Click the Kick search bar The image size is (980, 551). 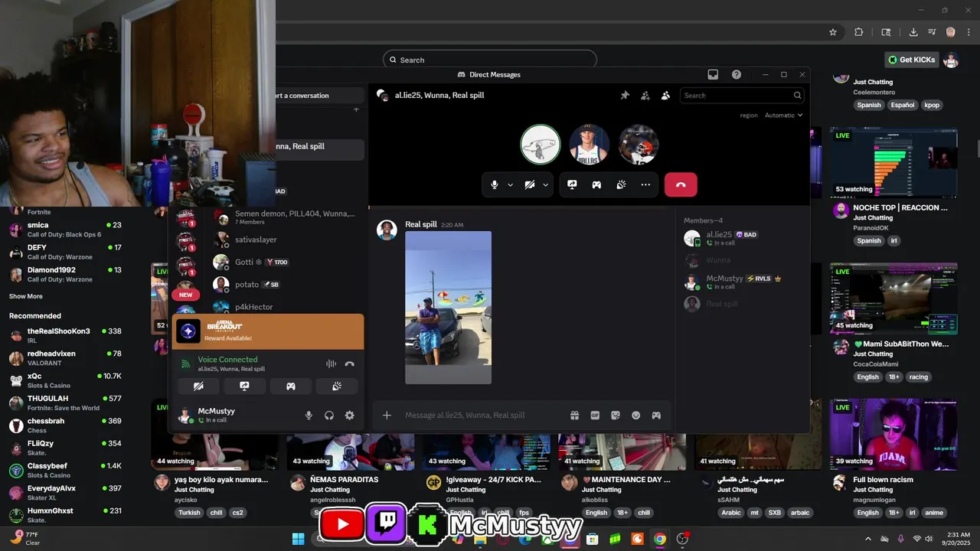tap(490, 60)
